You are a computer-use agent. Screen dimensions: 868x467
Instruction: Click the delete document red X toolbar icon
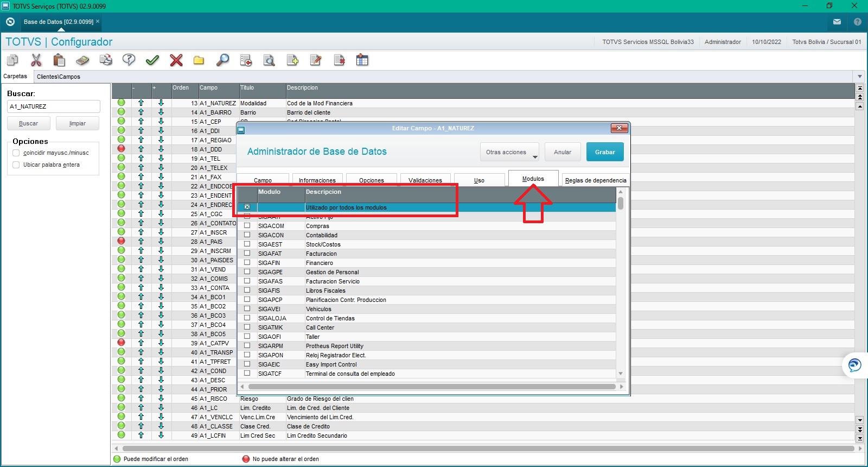coord(339,60)
